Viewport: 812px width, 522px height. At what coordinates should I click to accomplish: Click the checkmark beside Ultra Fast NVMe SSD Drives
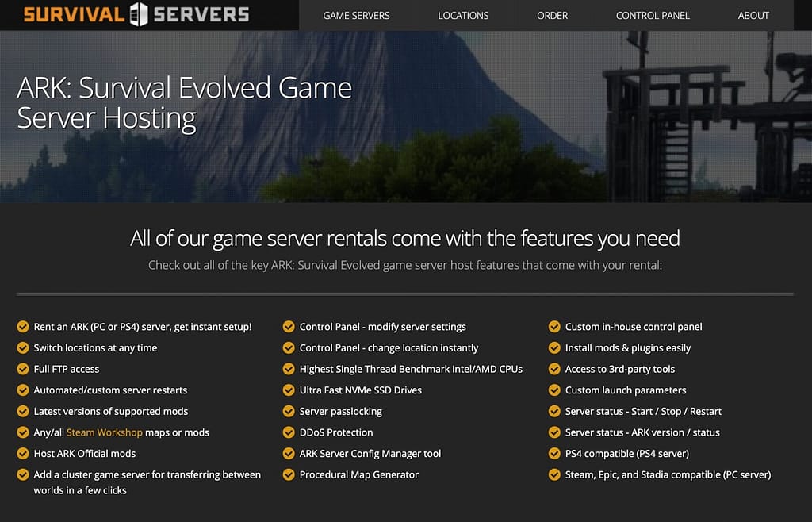coord(288,390)
